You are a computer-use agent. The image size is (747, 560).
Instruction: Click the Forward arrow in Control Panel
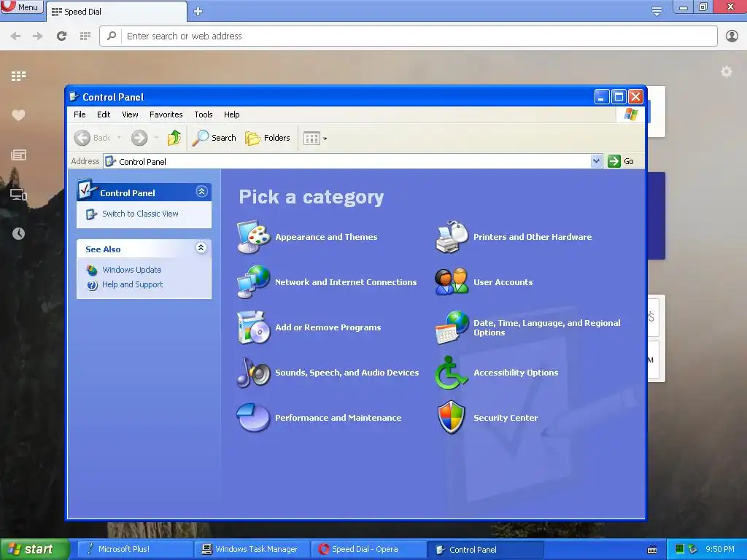pyautogui.click(x=139, y=138)
